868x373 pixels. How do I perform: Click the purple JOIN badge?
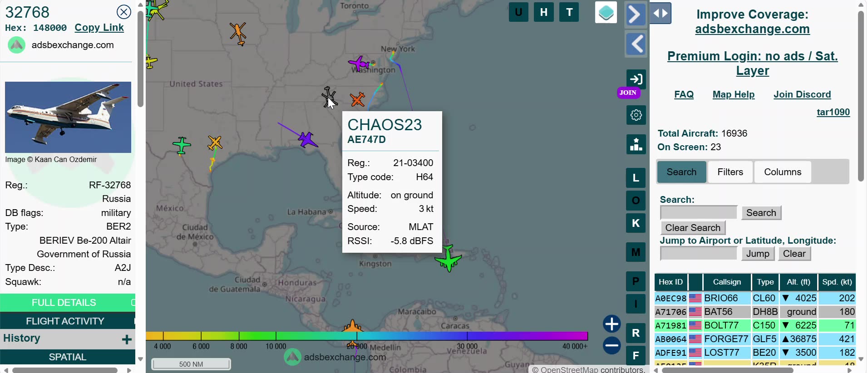tap(628, 93)
